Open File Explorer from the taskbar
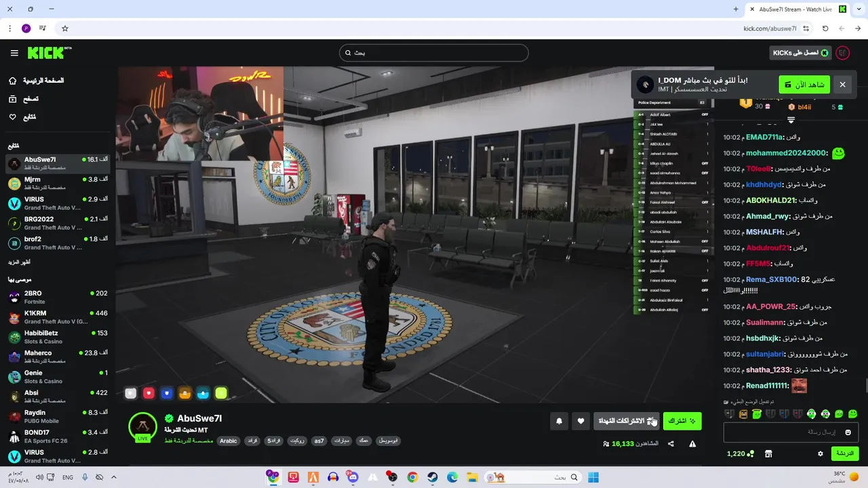This screenshot has width=868, height=488. (472, 477)
